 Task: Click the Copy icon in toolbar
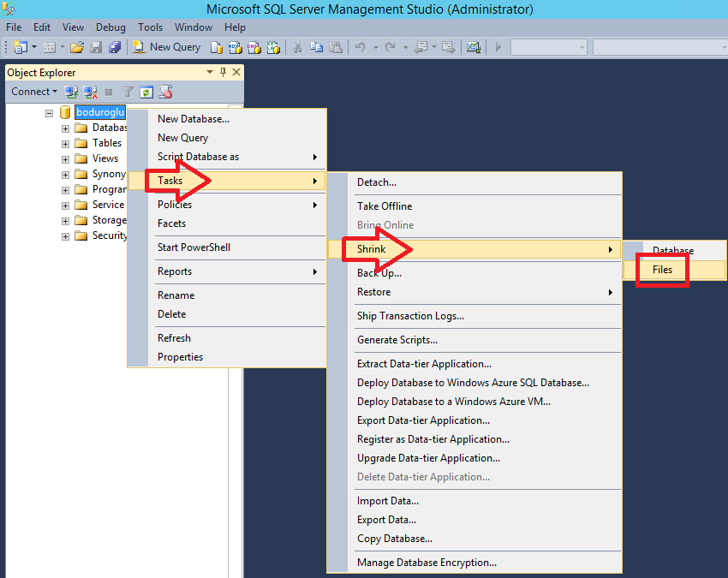click(x=317, y=47)
